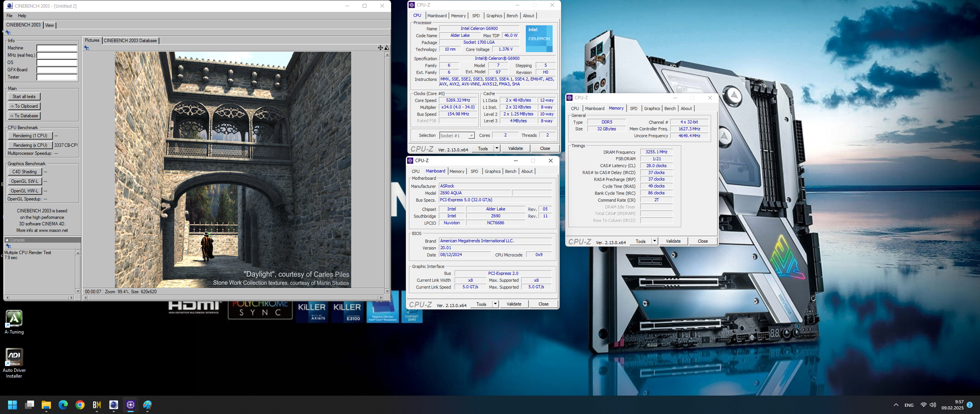Screen dimensions: 980x414
Task: Open the notification badge in tray
Action: click(970, 405)
